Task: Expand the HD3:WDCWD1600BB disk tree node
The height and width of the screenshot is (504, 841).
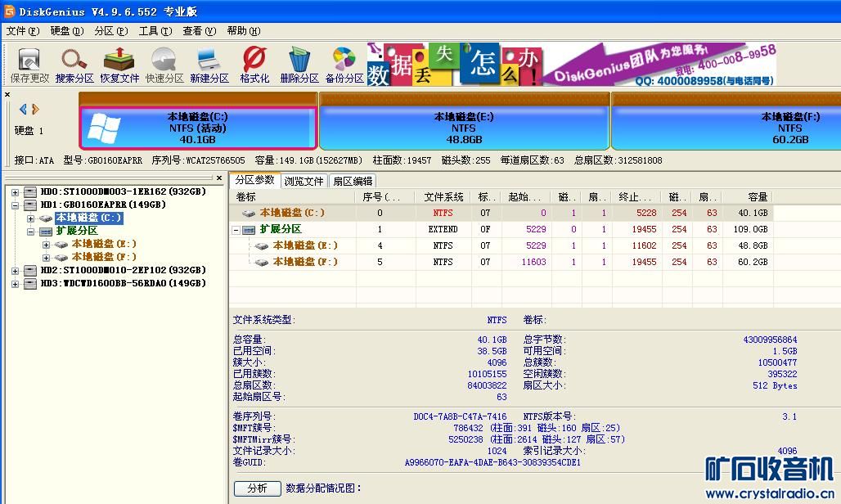Action: tap(16, 283)
